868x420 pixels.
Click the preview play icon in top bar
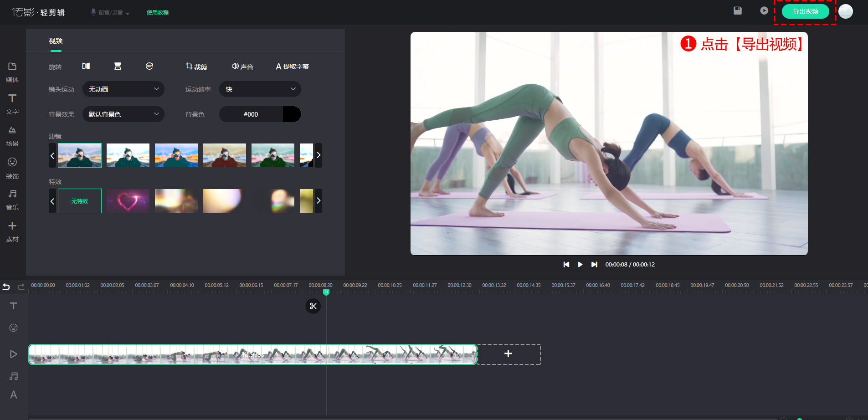(764, 10)
